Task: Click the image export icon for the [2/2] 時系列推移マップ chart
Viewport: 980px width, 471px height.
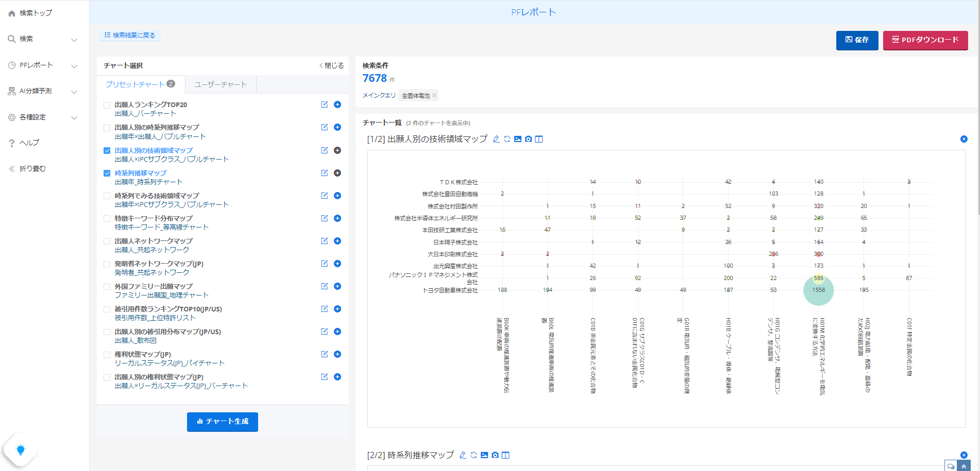Action: pos(484,455)
